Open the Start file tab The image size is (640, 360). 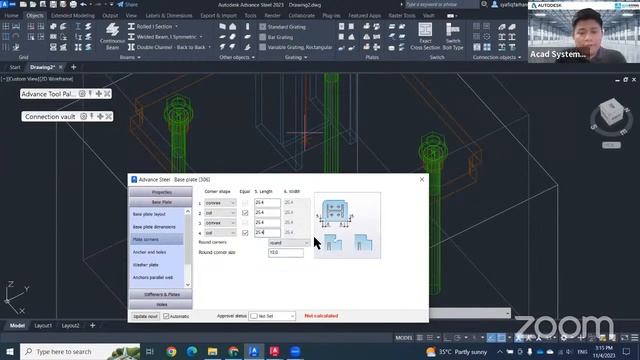tap(15, 67)
